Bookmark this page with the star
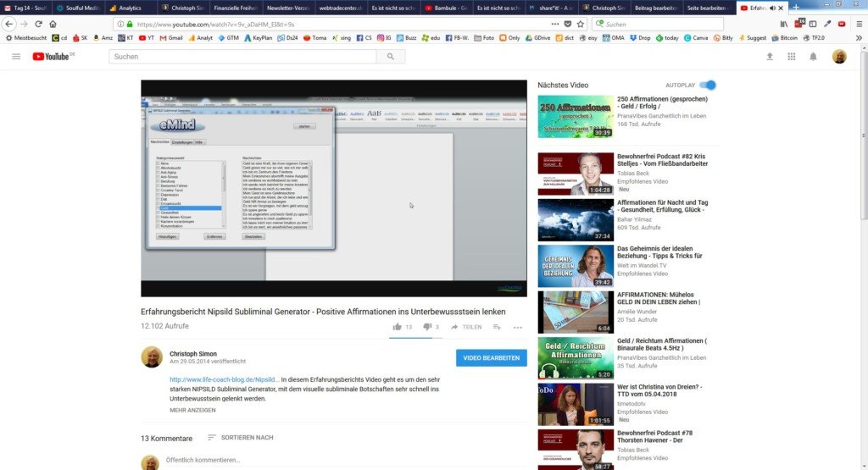 click(x=580, y=24)
